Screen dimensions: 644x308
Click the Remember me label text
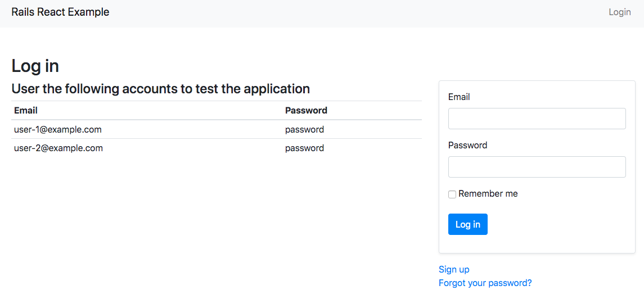click(x=488, y=194)
